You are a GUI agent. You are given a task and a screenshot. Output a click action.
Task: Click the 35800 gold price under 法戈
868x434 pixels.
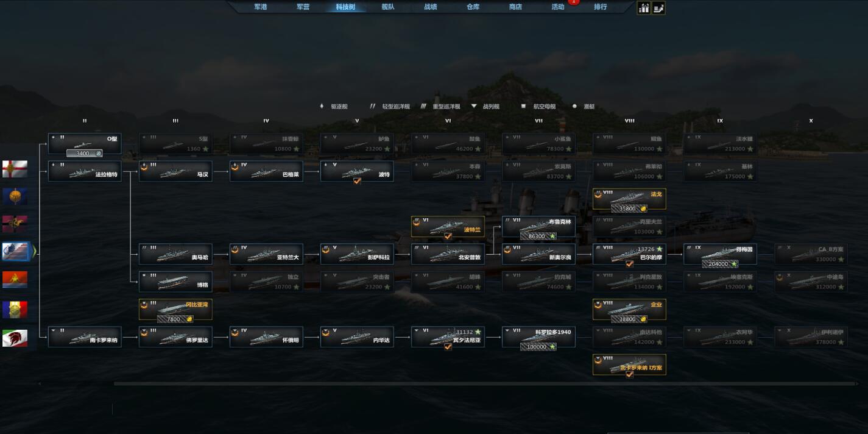629,208
